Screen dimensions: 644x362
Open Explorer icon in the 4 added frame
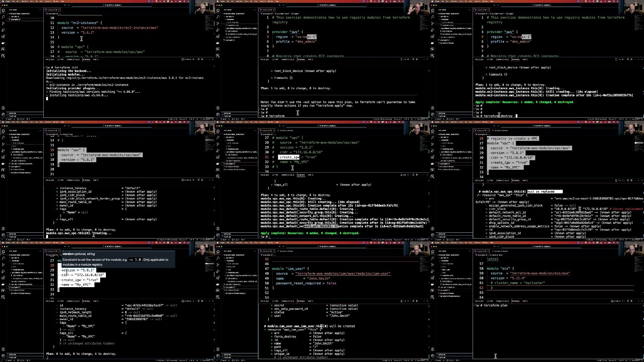218,131
